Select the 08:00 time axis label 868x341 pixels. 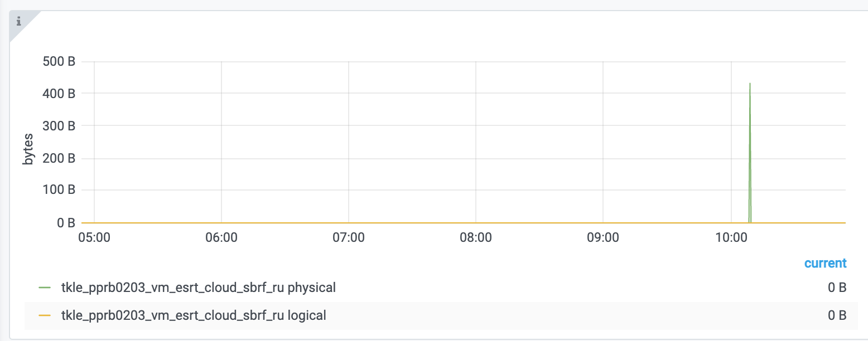point(476,238)
